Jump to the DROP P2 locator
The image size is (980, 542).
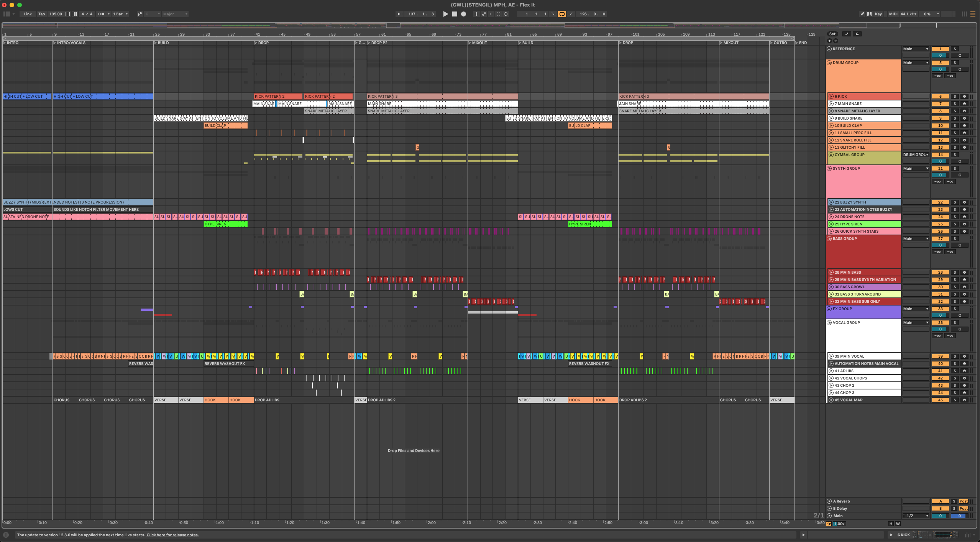pos(377,43)
